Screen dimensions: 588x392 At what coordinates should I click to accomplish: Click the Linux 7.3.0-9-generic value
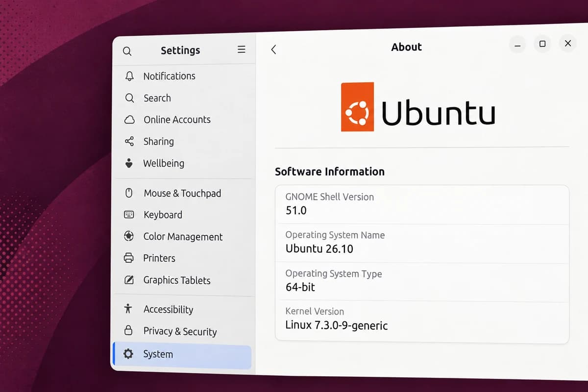(x=337, y=325)
